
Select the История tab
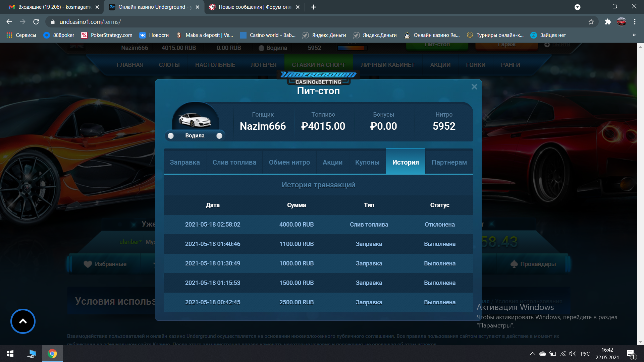coord(406,162)
